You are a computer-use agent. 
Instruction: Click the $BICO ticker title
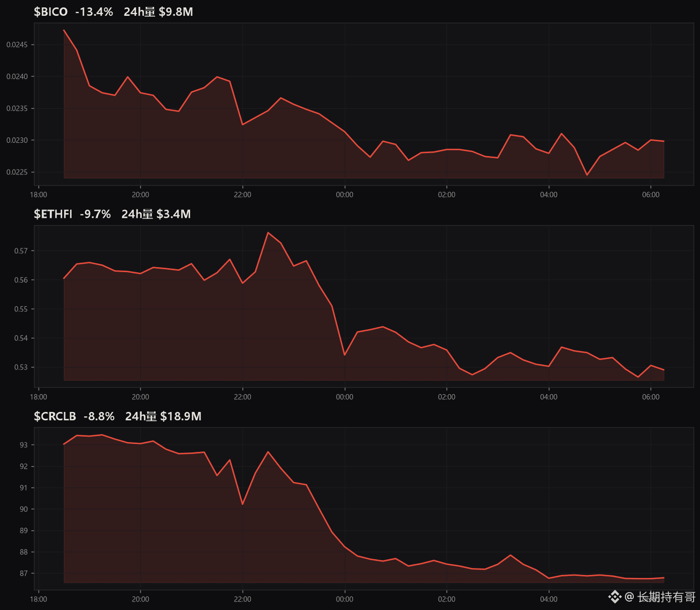click(x=50, y=12)
